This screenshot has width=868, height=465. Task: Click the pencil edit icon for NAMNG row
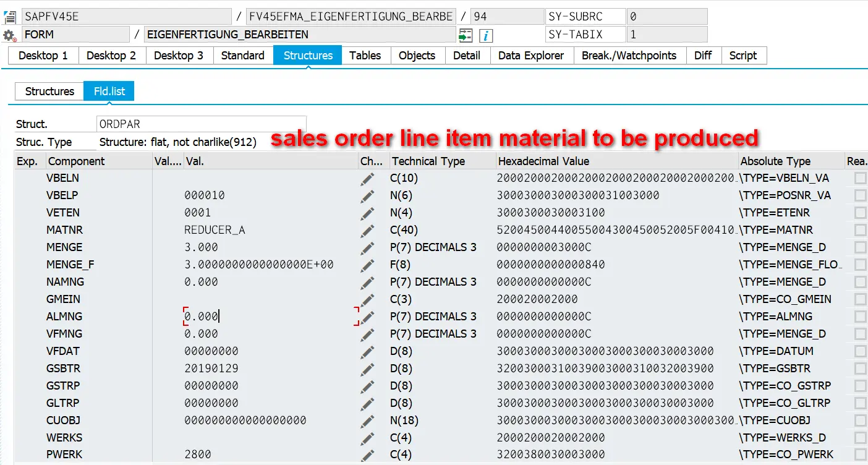point(368,282)
